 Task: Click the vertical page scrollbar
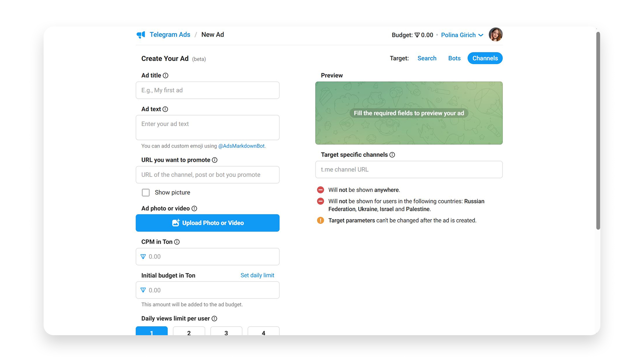(598, 131)
